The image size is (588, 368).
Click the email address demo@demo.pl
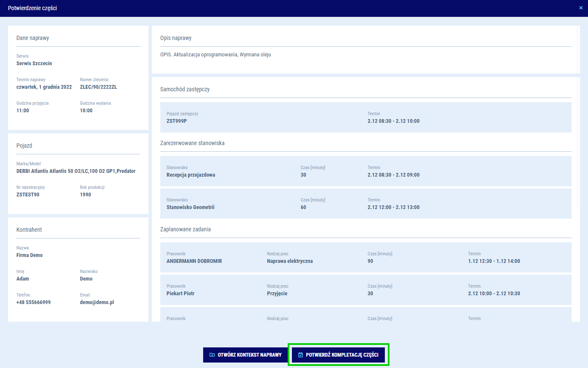point(97,302)
